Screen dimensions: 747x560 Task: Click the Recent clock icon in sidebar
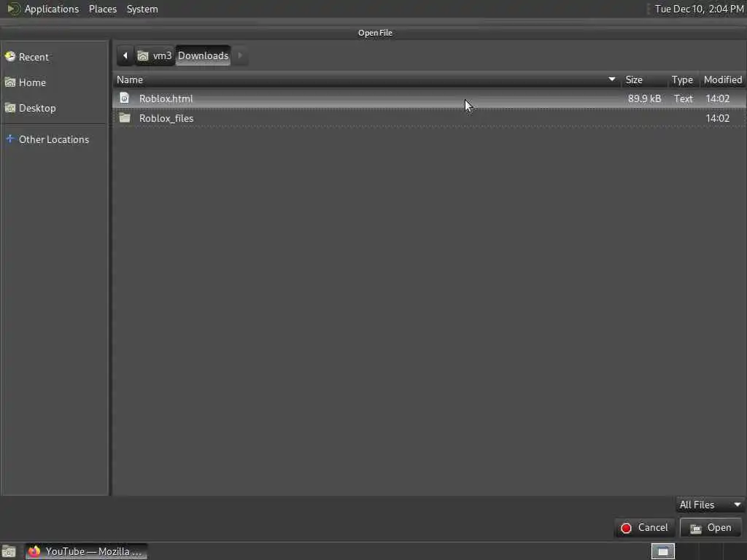[10, 57]
